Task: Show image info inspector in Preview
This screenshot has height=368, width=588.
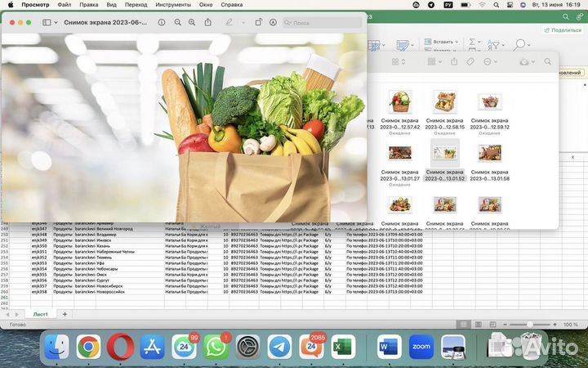Action: pyautogui.click(x=162, y=23)
